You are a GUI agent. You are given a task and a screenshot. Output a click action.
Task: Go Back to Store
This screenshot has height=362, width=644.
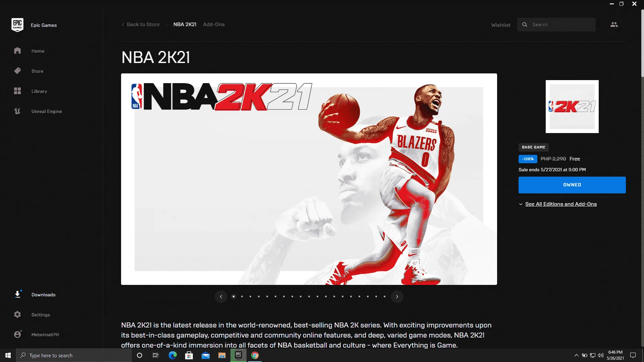(141, 24)
